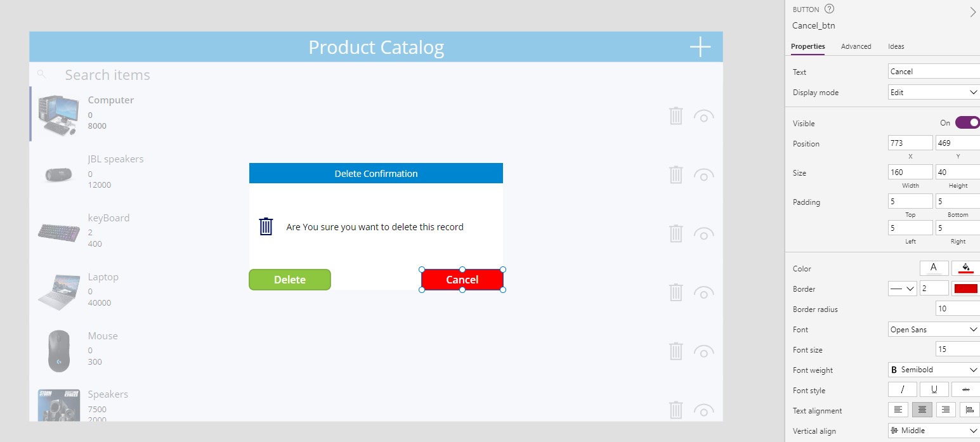Open the text color picker via the A icon
Image resolution: width=980 pixels, height=442 pixels.
933,268
